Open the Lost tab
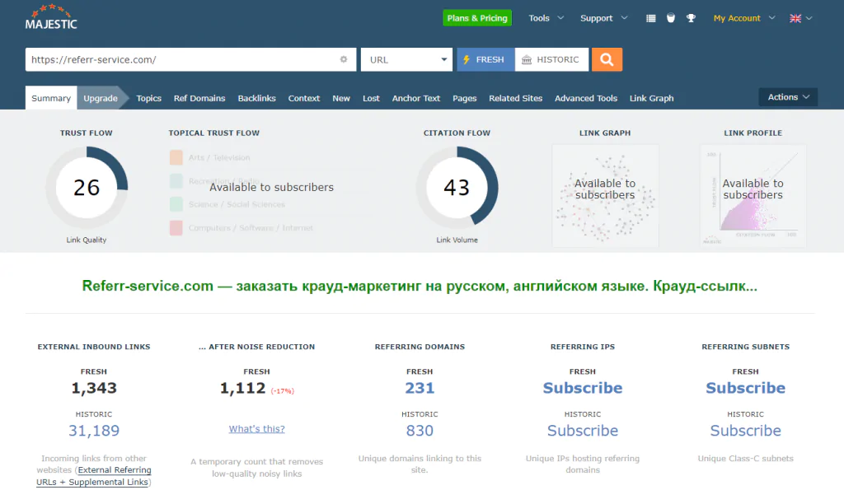Viewport: 844px width, 504px height. tap(371, 99)
